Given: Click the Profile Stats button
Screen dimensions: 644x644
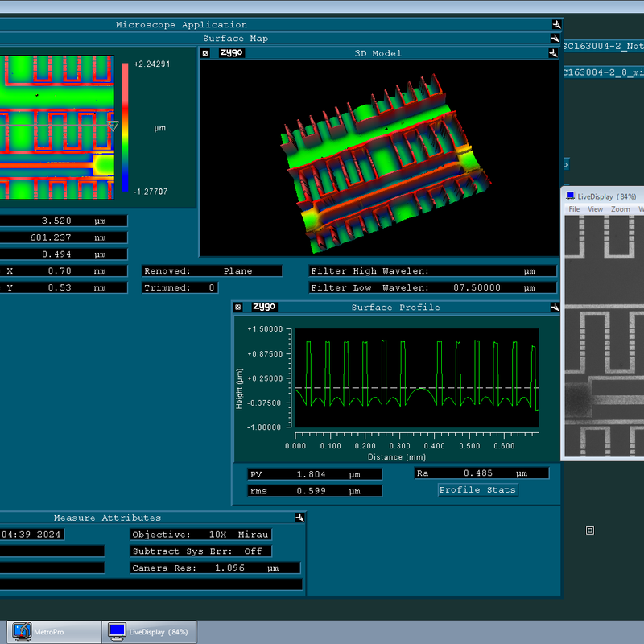Looking at the screenshot, I should click(477, 489).
